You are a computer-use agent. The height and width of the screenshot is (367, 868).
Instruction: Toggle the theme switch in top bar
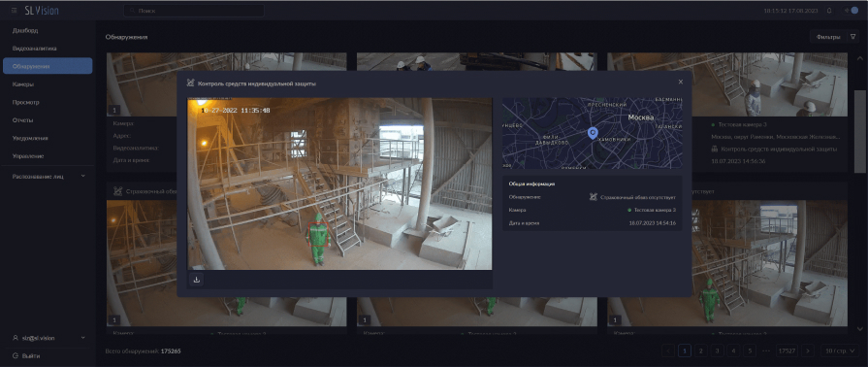851,11
